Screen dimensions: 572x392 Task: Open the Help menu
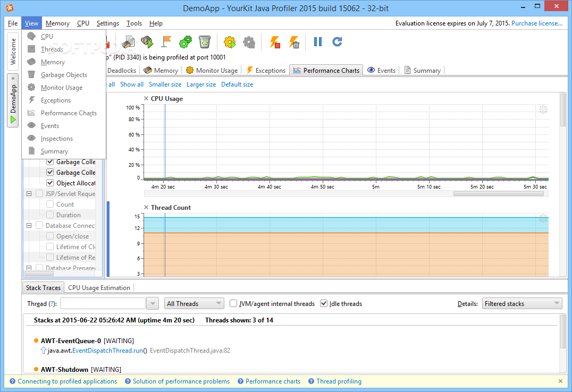156,23
